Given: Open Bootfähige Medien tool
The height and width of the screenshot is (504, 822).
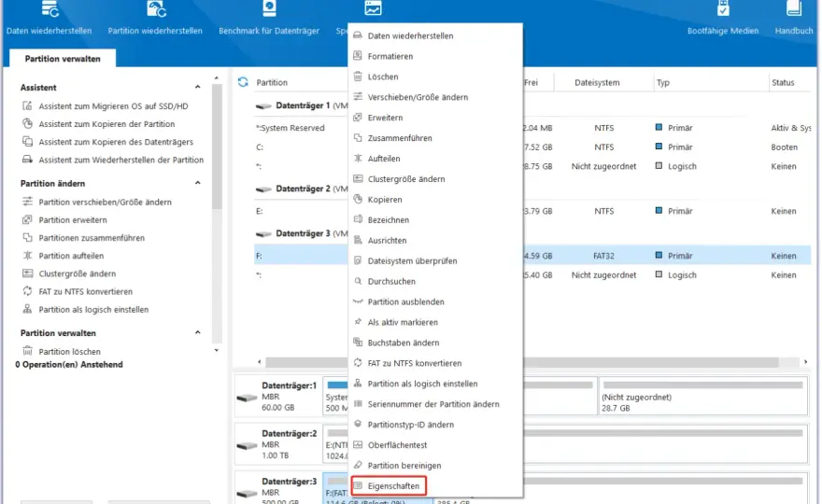Looking at the screenshot, I should [x=723, y=19].
